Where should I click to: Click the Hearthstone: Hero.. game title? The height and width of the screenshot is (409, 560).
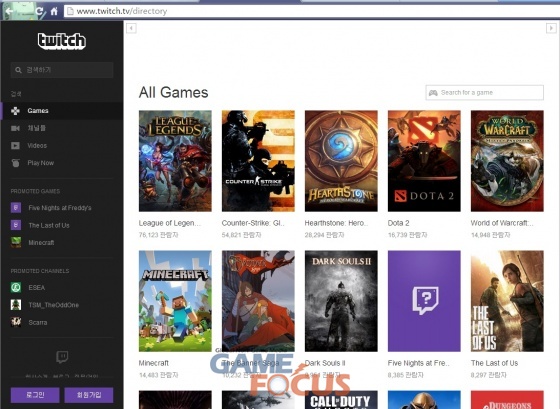[336, 223]
